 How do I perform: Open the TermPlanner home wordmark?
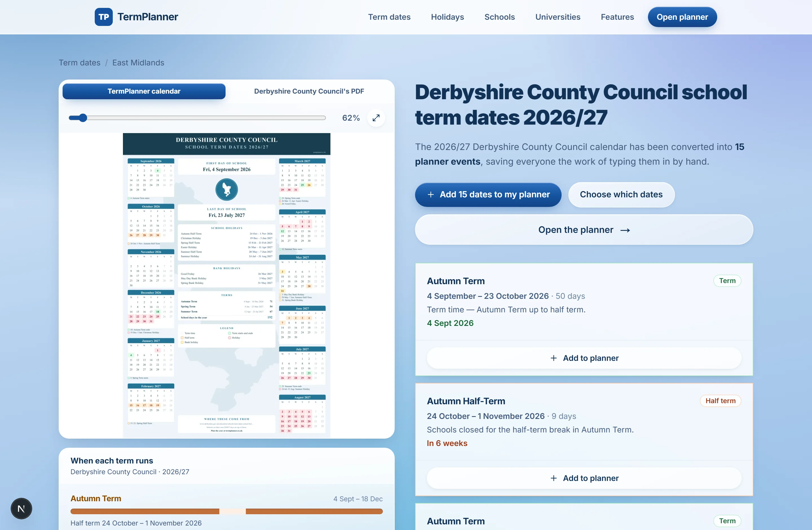pyautogui.click(x=147, y=17)
